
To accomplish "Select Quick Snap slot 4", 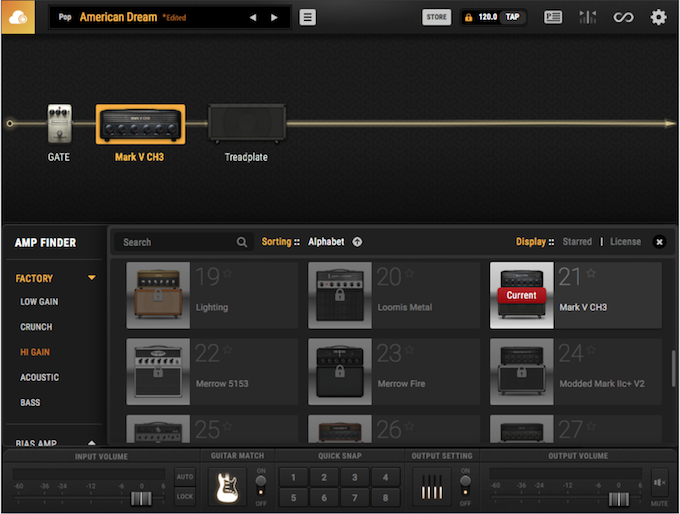I will point(385,477).
